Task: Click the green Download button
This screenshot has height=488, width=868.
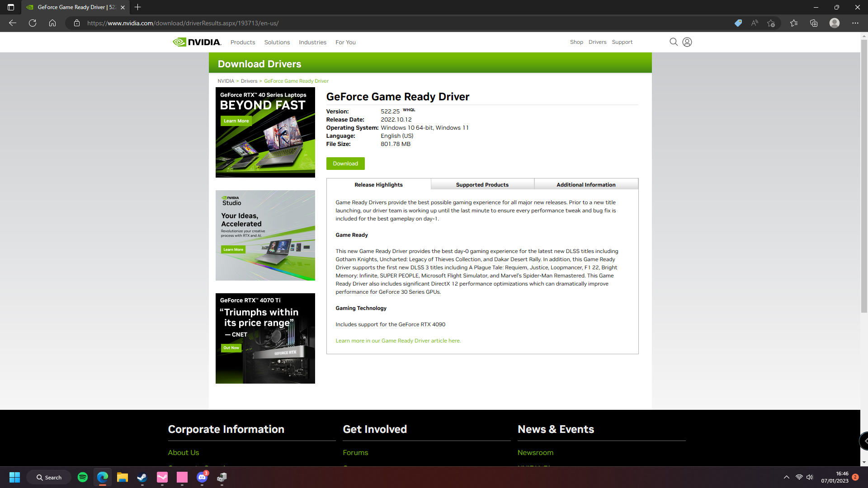Action: tap(345, 164)
